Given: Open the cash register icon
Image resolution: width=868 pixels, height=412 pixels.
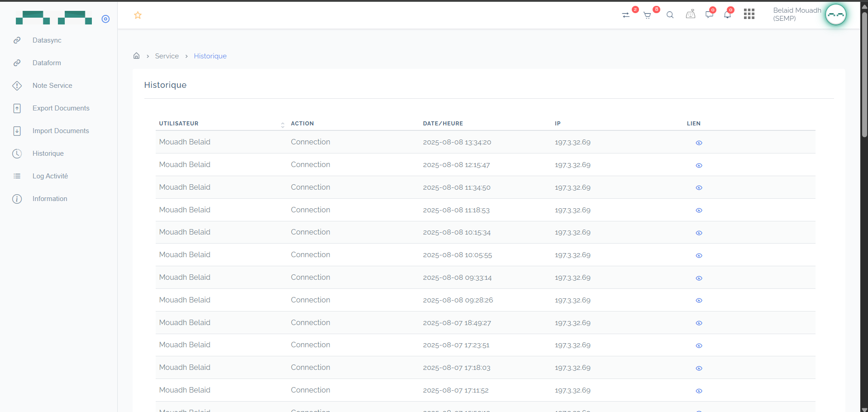Looking at the screenshot, I should 690,15.
